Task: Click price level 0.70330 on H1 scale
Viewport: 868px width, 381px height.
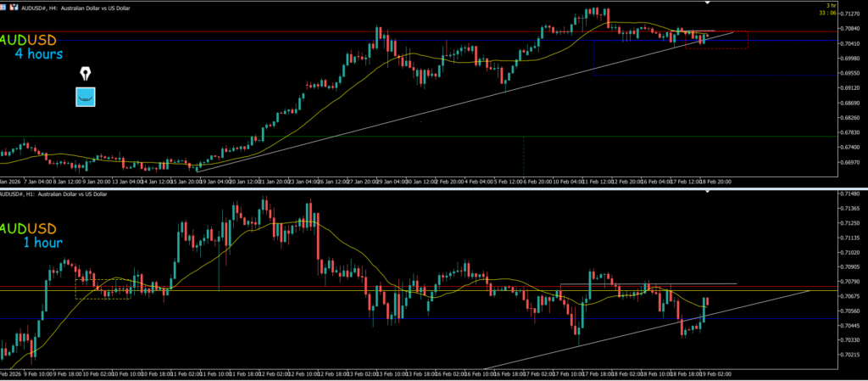Action: [x=848, y=340]
